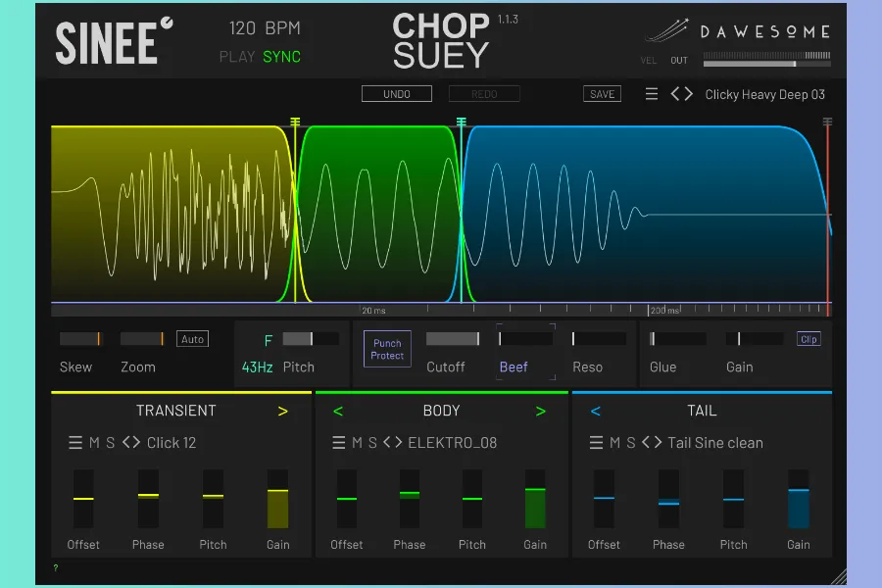This screenshot has width=882, height=588.
Task: Click the 120 BPM tempo display
Action: click(x=265, y=28)
